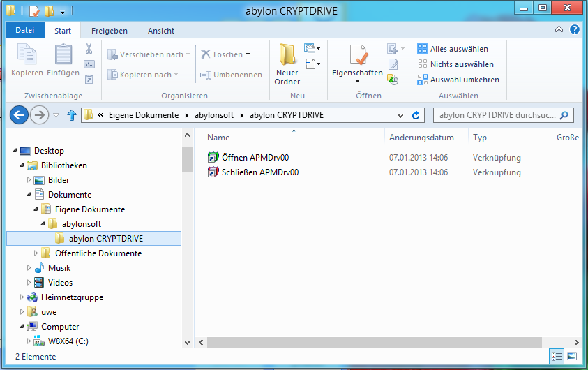Select the Videos library in the tree
Screen dimensions: 588x370
(60, 283)
